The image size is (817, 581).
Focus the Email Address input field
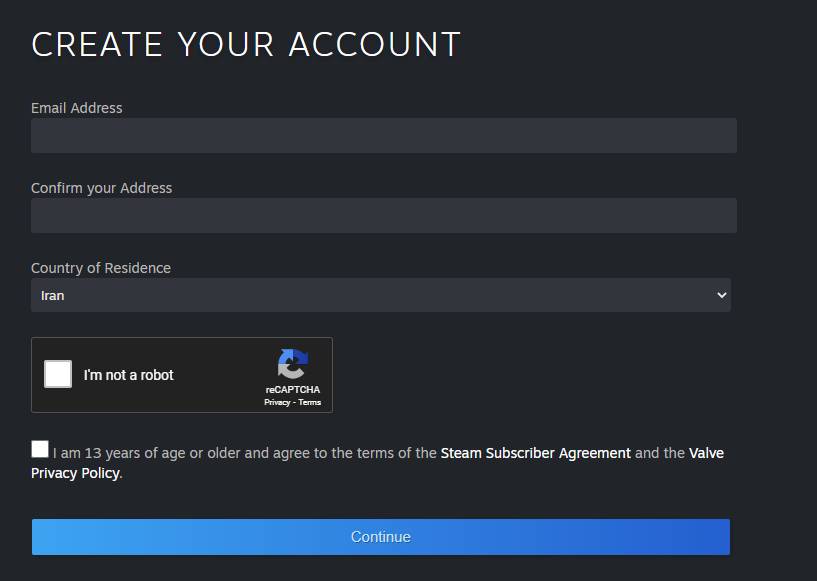(x=383, y=135)
